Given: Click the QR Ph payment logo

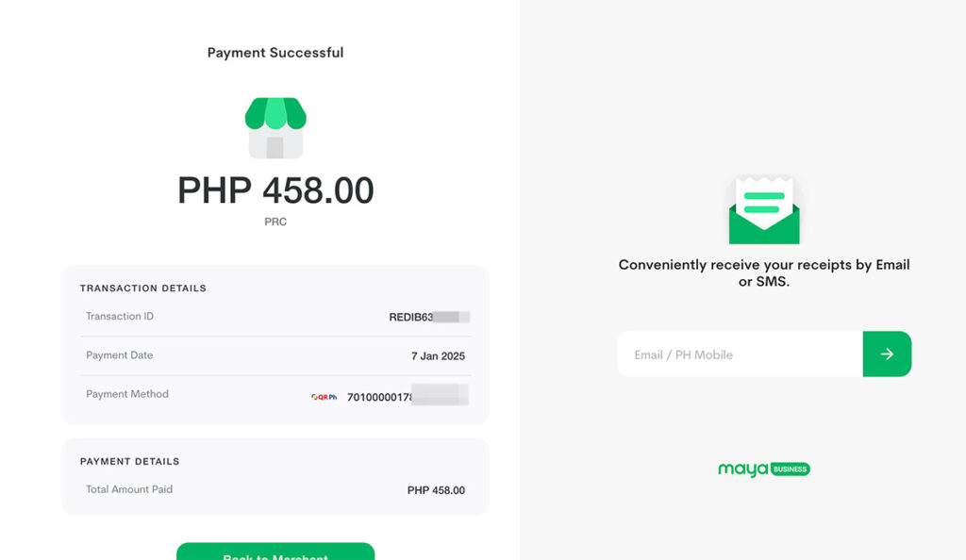Looking at the screenshot, I should 324,397.
